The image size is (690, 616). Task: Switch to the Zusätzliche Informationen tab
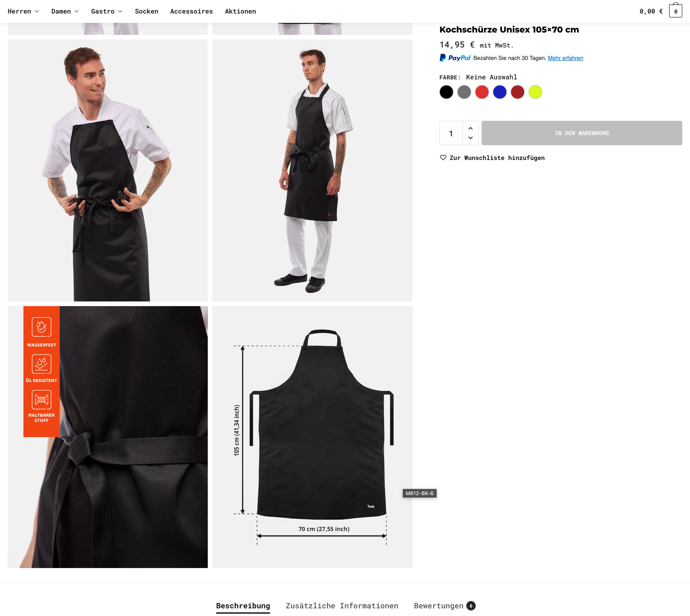click(x=342, y=605)
